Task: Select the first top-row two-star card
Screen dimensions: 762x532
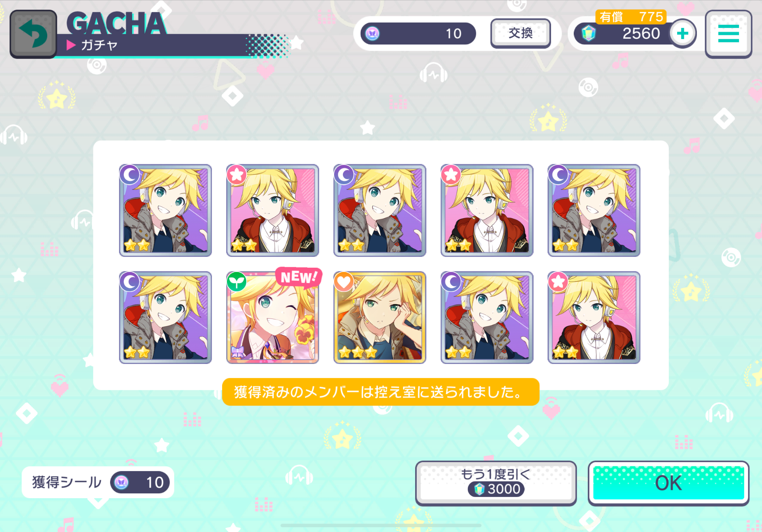Action: [165, 210]
